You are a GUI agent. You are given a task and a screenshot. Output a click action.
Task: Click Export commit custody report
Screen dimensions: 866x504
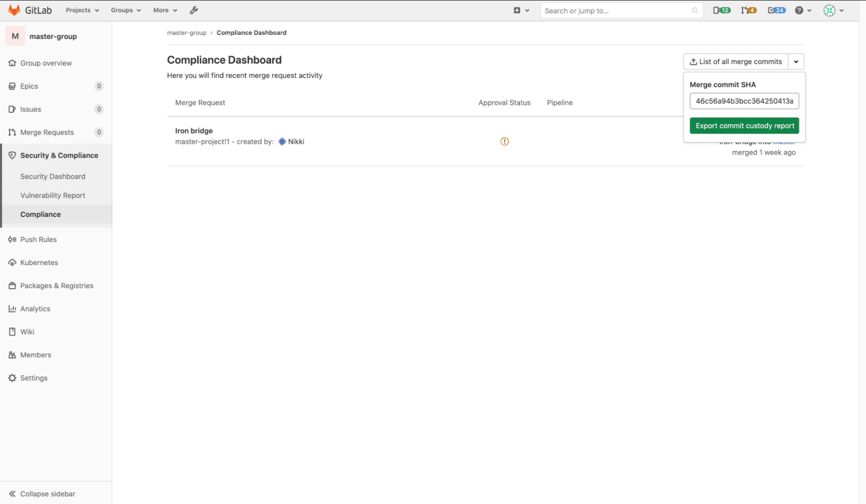[744, 126]
